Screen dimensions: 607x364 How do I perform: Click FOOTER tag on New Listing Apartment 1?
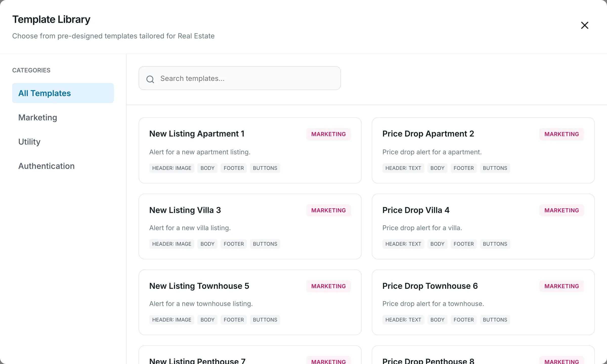(234, 168)
